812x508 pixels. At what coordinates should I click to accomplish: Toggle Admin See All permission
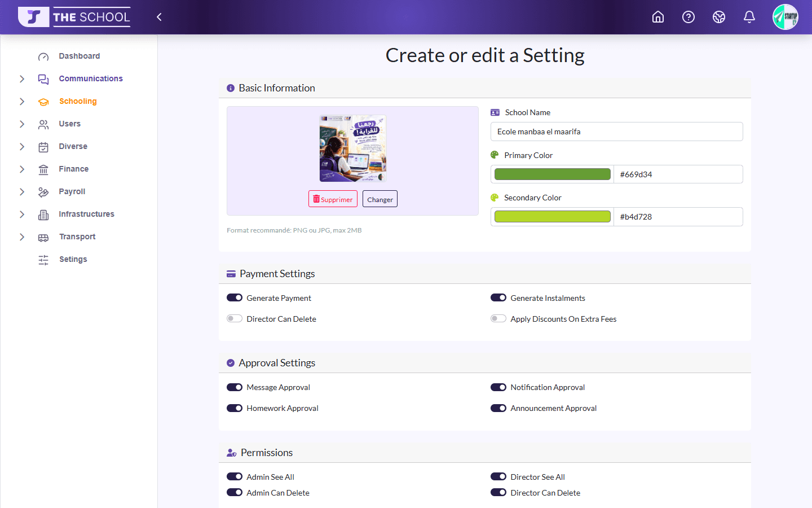click(x=235, y=476)
